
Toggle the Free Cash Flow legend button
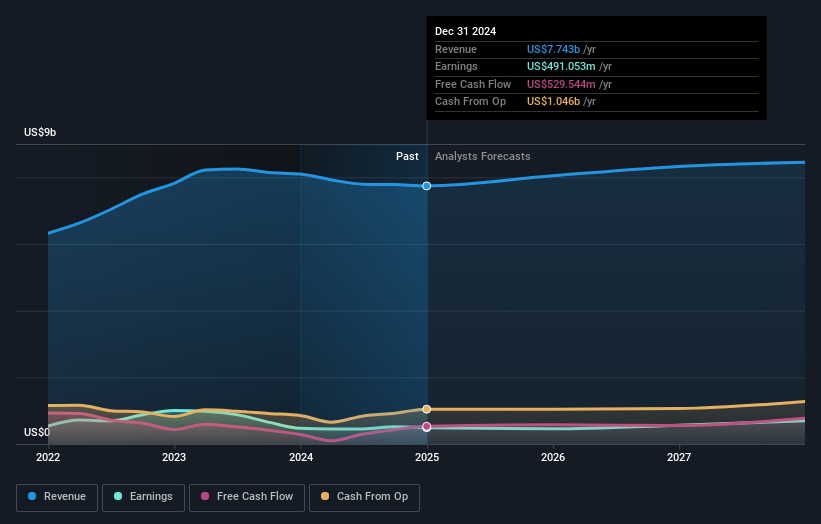(x=247, y=497)
